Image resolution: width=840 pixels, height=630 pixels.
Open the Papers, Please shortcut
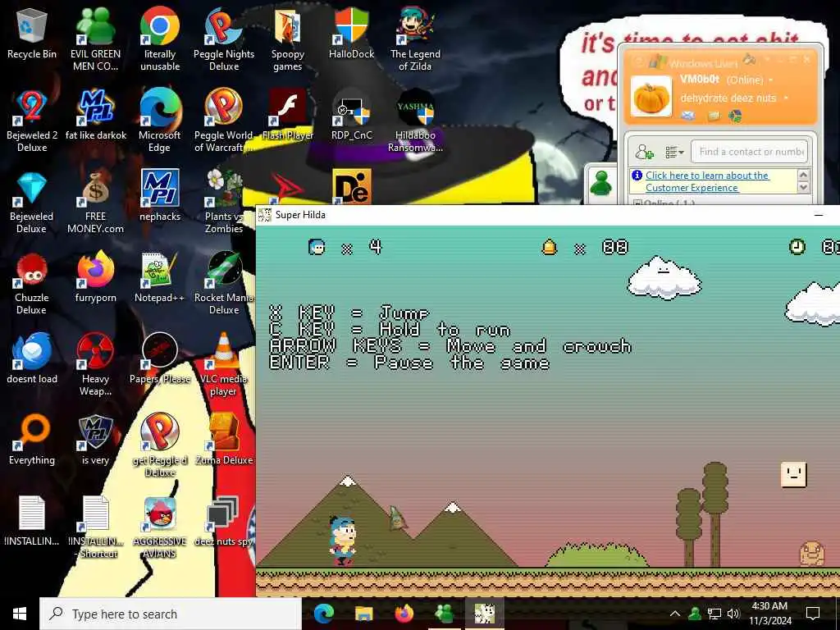click(160, 359)
